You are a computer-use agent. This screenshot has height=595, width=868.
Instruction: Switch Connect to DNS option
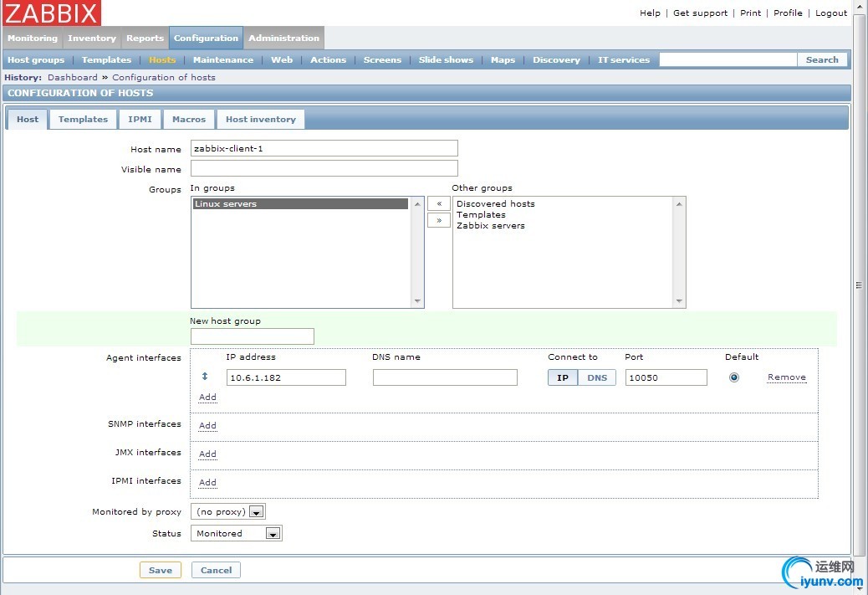[597, 377]
